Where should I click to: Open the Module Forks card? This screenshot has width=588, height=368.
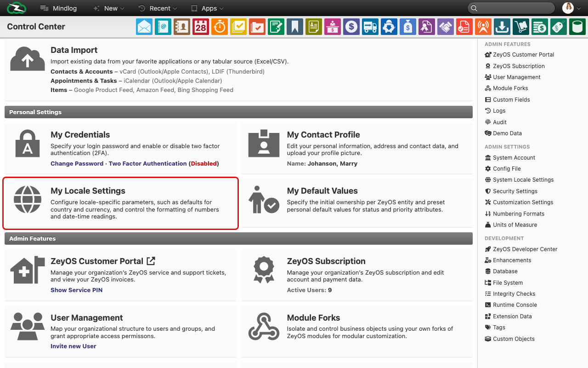coord(356,331)
